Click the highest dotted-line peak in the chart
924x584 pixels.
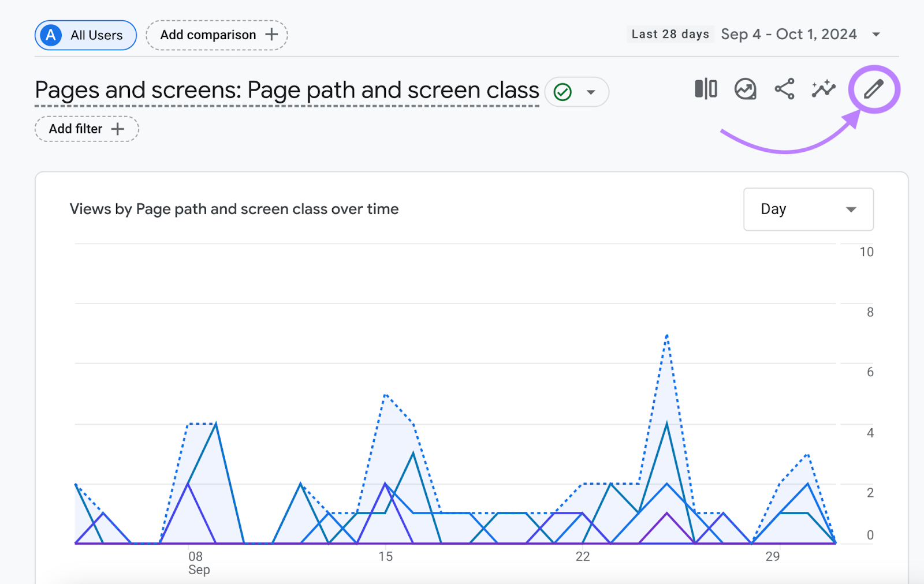click(x=667, y=335)
